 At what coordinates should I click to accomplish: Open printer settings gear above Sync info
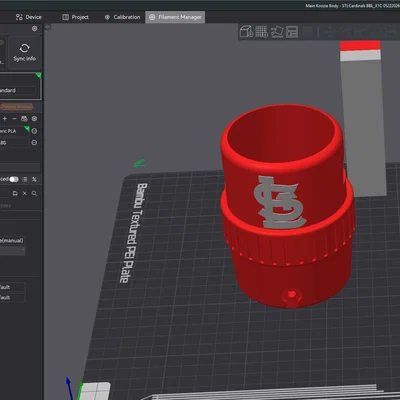point(34,29)
